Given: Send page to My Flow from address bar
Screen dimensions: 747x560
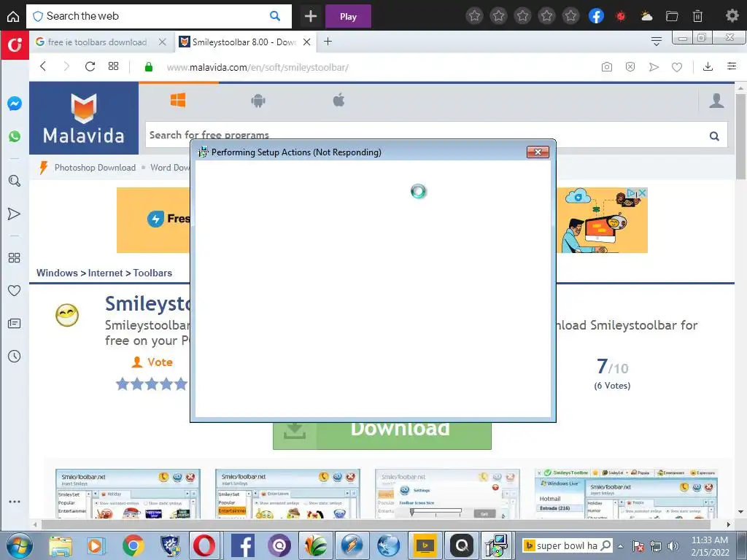Looking at the screenshot, I should pyautogui.click(x=654, y=67).
